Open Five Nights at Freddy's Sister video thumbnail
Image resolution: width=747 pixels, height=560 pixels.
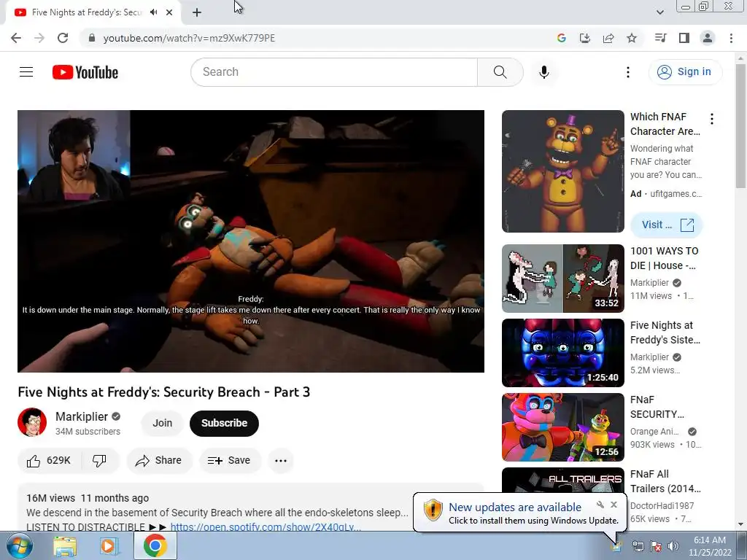pos(562,353)
